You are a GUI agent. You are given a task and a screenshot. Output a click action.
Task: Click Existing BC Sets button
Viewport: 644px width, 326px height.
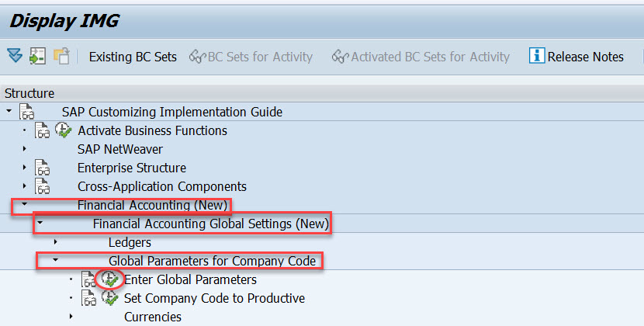tap(133, 57)
